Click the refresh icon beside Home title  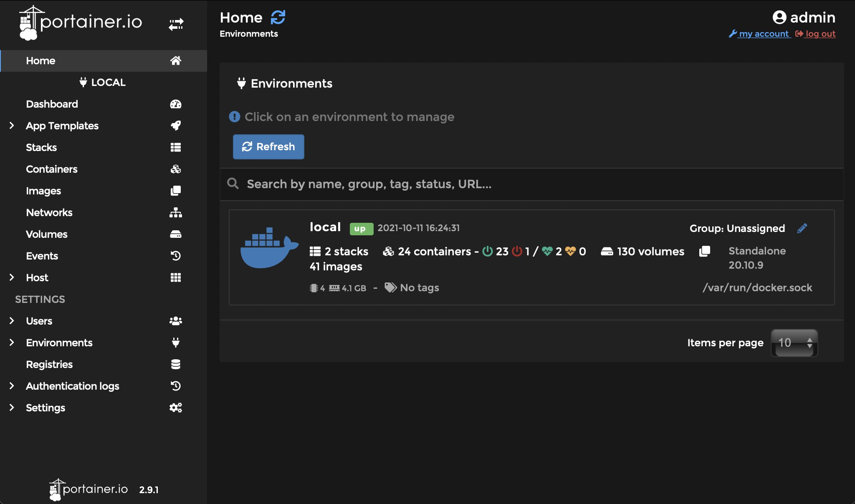278,18
